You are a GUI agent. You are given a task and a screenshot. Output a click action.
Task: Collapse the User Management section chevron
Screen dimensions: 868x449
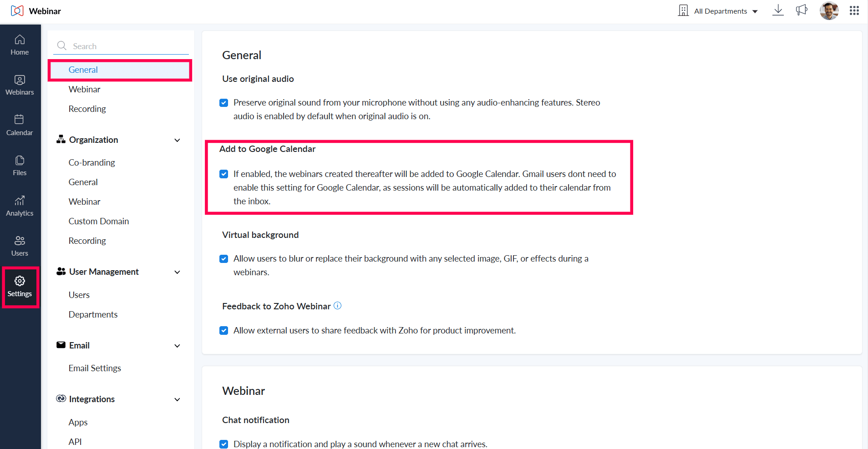click(178, 272)
